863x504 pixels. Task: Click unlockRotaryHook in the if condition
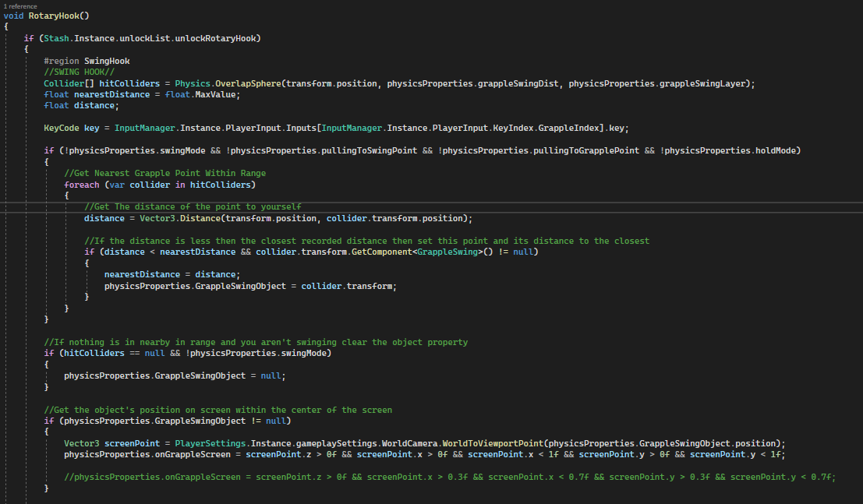215,38
